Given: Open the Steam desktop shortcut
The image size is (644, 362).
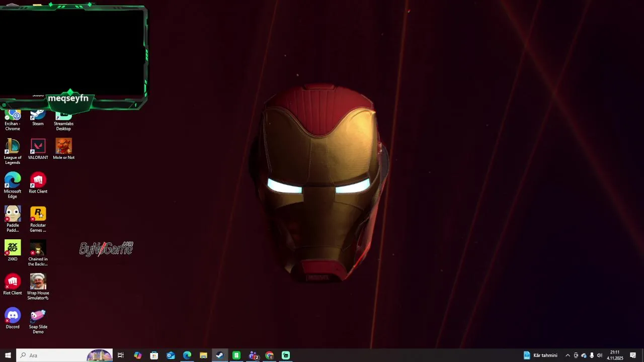Looking at the screenshot, I should pos(38,119).
